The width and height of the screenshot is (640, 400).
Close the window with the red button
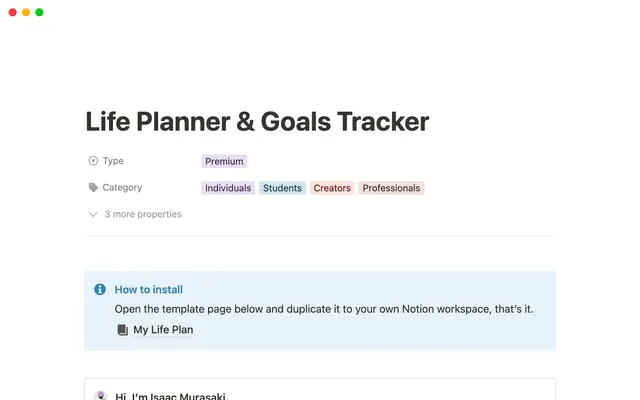click(11, 12)
